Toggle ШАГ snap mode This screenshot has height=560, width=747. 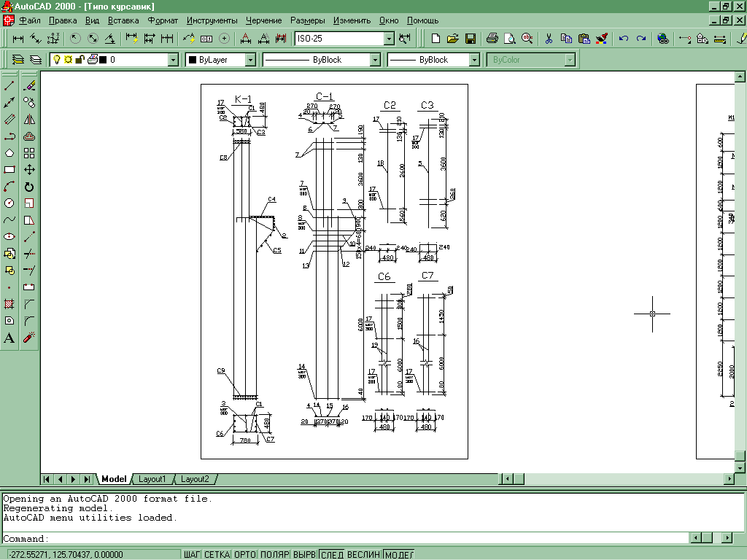[192, 555]
